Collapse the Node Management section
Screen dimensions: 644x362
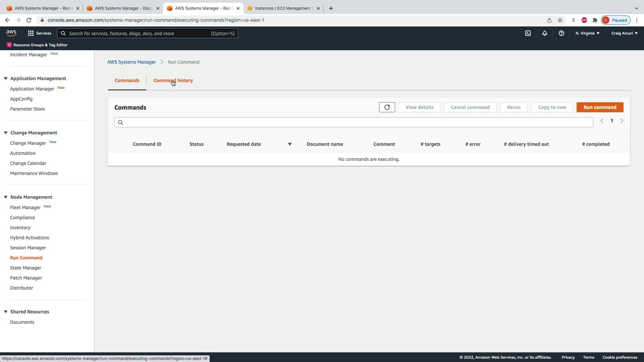point(6,197)
